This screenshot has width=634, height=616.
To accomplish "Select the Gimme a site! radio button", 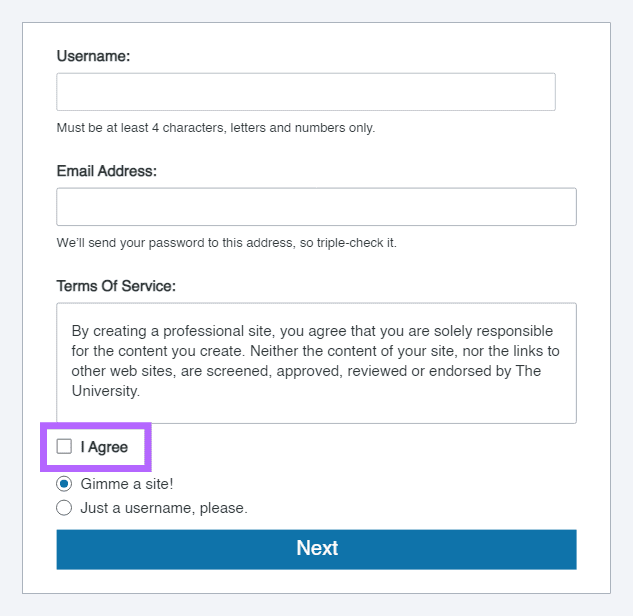I will click(x=64, y=484).
